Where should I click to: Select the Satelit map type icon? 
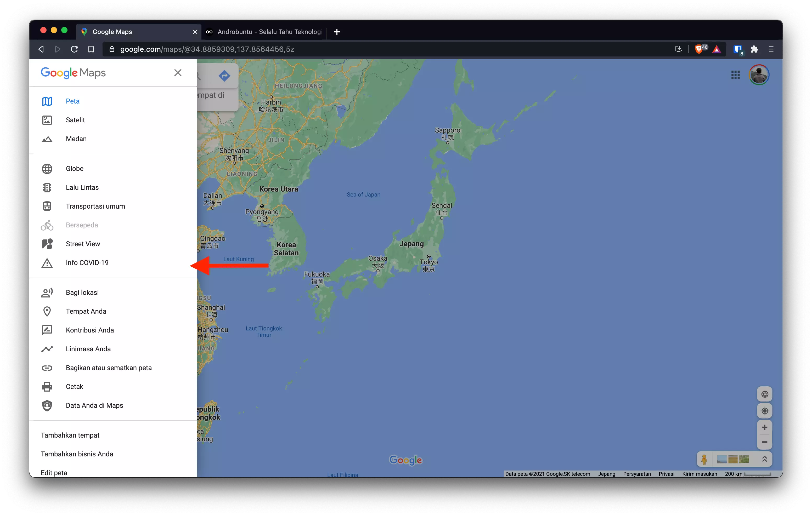pos(47,120)
